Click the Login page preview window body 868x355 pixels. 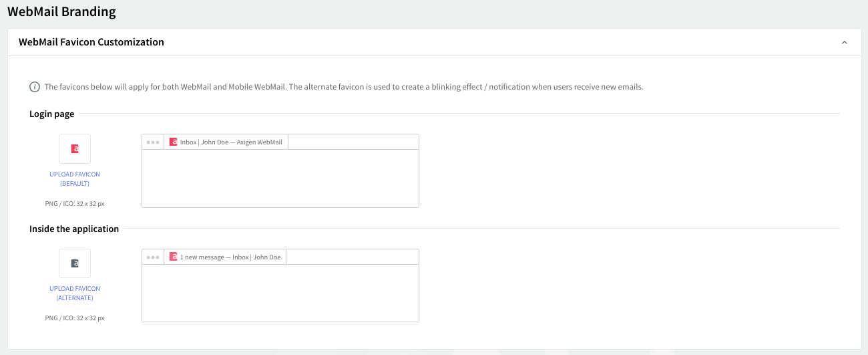[280, 179]
